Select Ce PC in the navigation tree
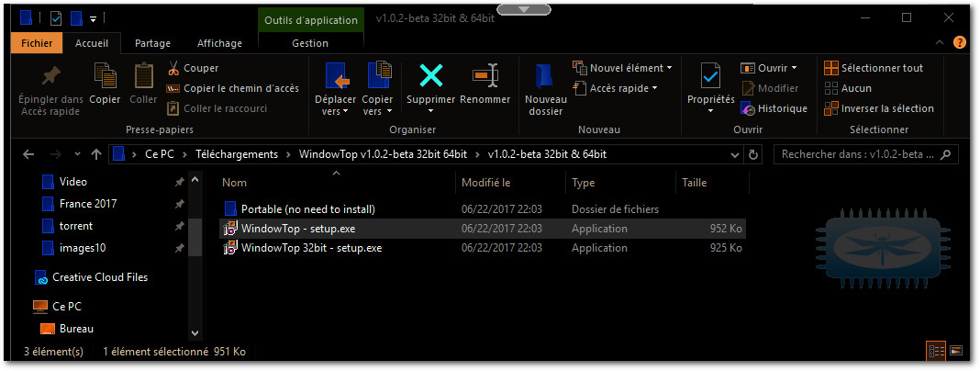The height and width of the screenshot is (371, 980). coord(67,307)
